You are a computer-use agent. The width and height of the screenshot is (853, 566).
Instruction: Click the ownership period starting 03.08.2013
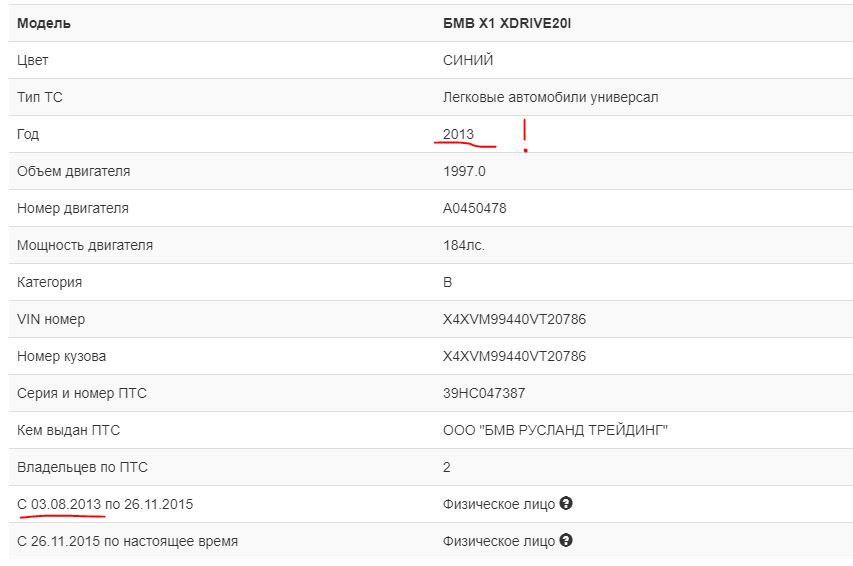[105, 504]
